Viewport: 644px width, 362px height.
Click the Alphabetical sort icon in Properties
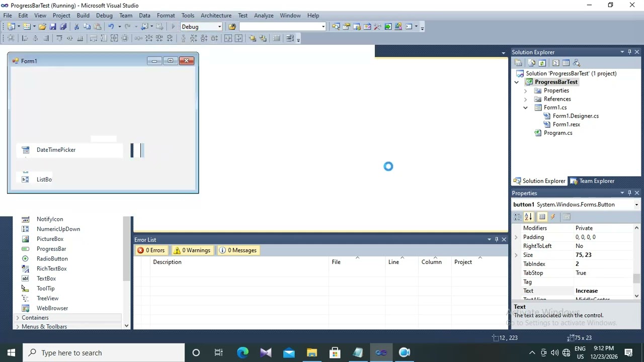(x=528, y=217)
